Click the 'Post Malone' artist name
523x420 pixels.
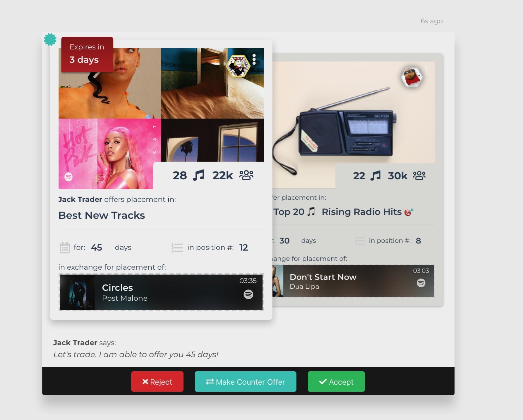pos(125,298)
